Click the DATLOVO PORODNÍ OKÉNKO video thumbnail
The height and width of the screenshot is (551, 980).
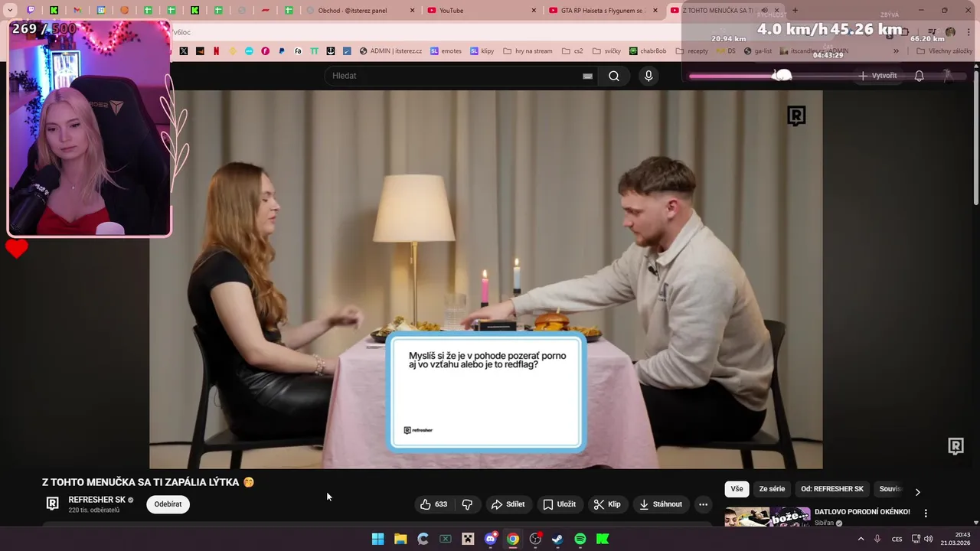(x=767, y=517)
